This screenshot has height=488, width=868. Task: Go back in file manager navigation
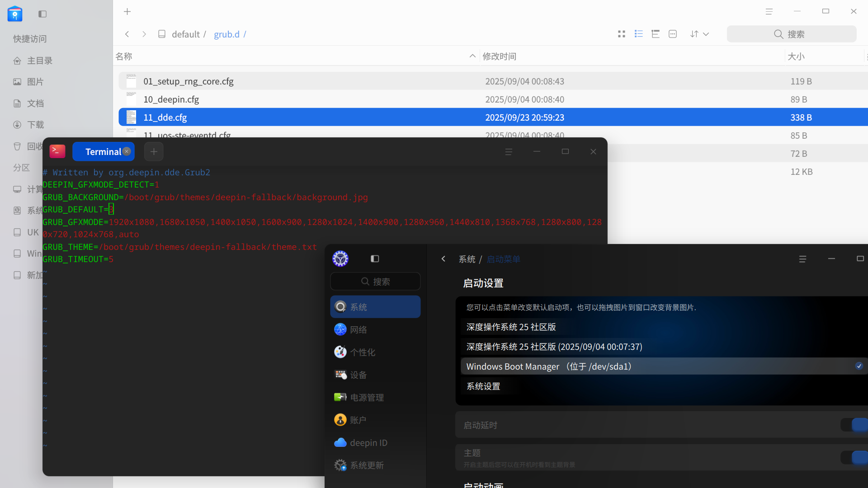tap(127, 34)
